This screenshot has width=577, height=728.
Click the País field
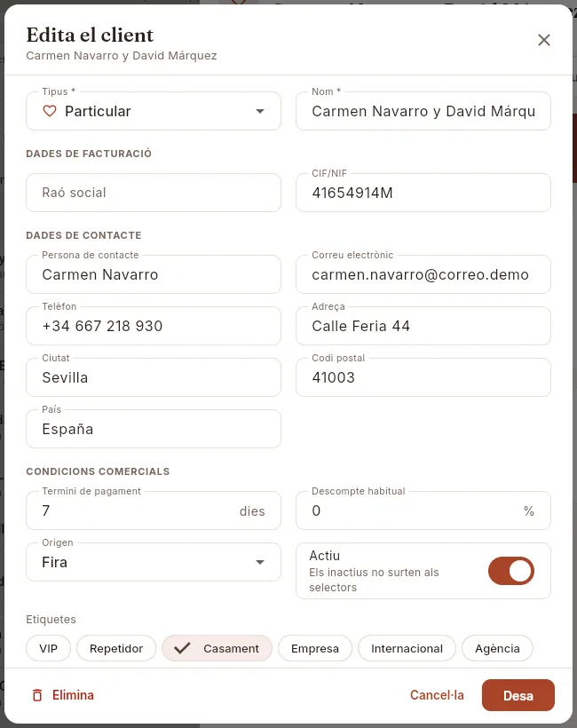click(154, 429)
